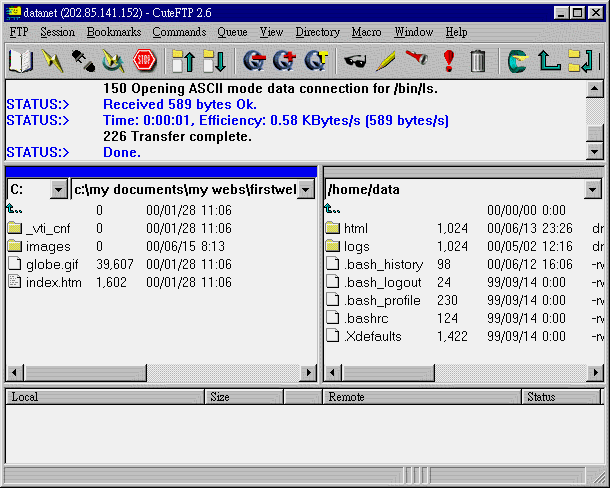The image size is (610, 488).
Task: Click remote pane scroll right arrow
Action: point(595,372)
